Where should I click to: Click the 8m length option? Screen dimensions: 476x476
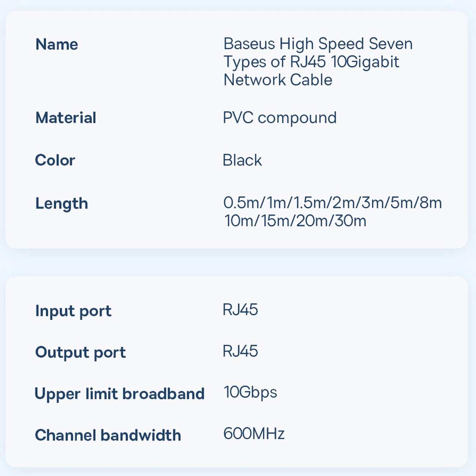click(431, 203)
